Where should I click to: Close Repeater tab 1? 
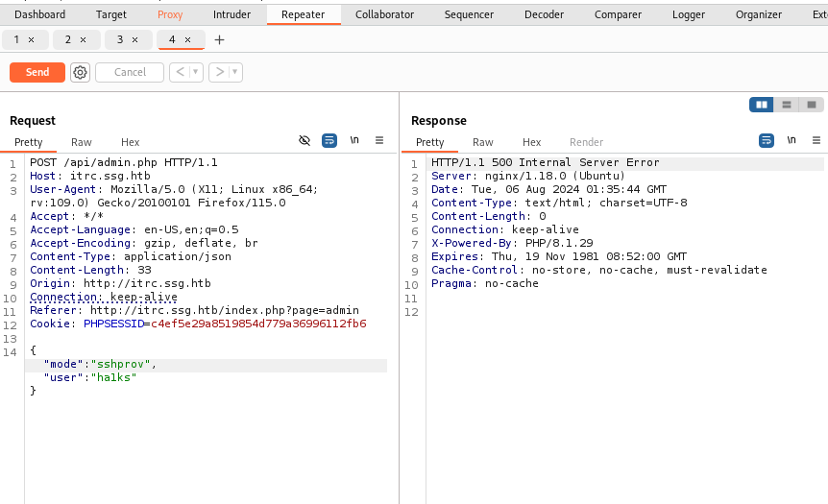(31, 39)
